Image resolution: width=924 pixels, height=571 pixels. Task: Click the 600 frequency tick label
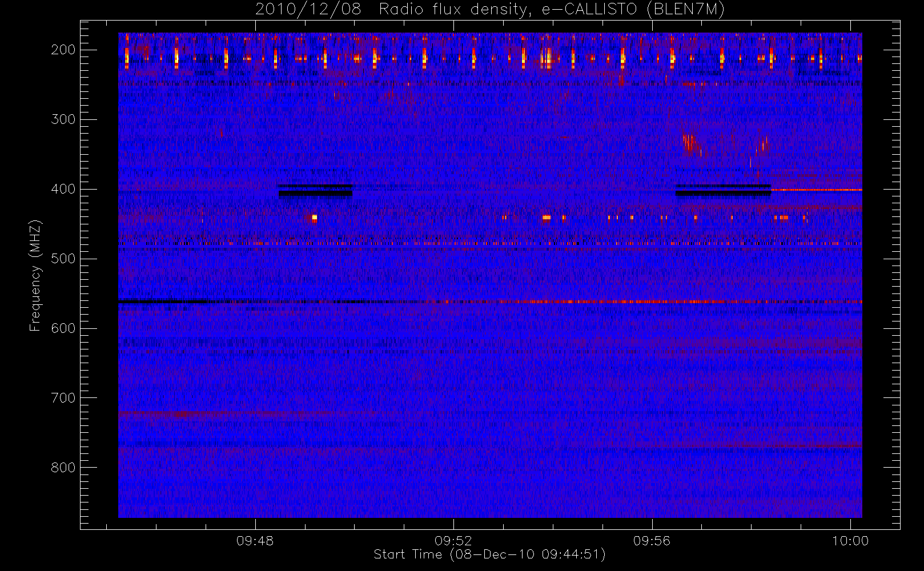click(63, 328)
